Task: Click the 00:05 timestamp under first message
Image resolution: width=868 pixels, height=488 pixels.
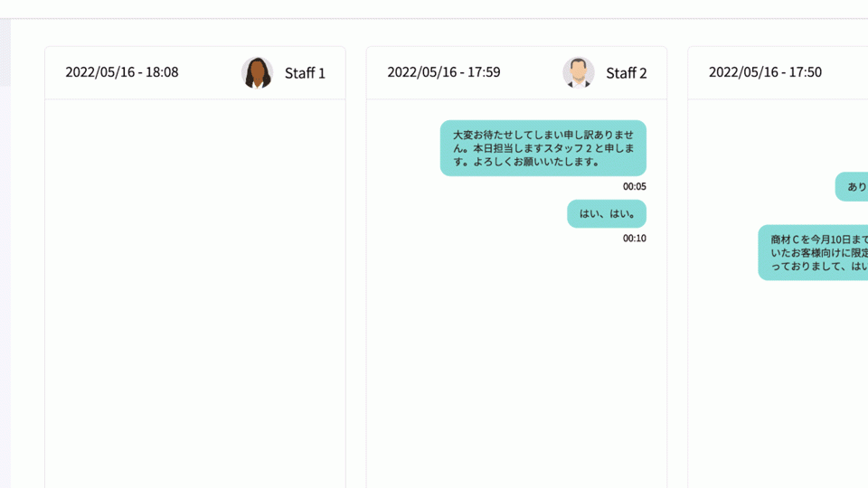Action: point(635,186)
